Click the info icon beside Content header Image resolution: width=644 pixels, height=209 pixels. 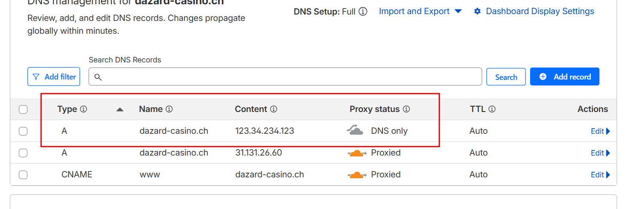tap(274, 109)
